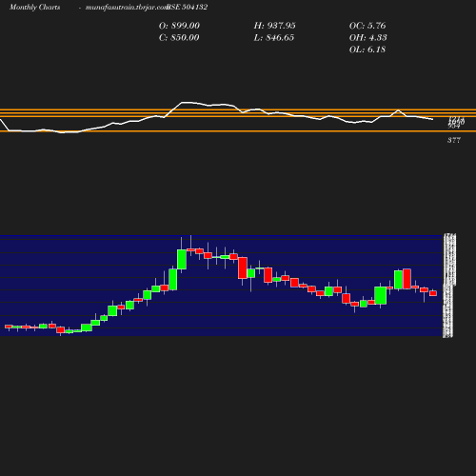Click the earliest candlestick on the chart
Viewport: 476px width, 476px height.
[x=9, y=327]
